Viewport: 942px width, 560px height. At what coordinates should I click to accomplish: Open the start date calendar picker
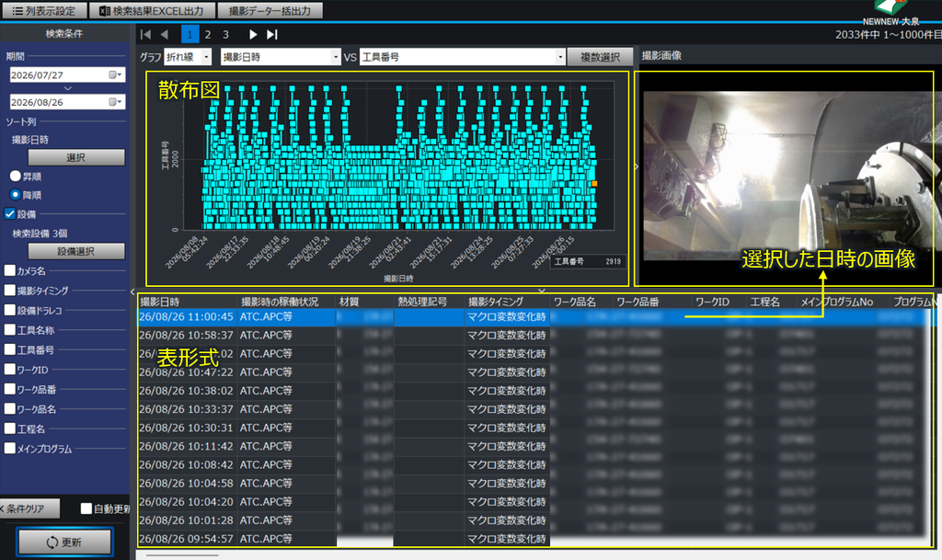pos(115,75)
